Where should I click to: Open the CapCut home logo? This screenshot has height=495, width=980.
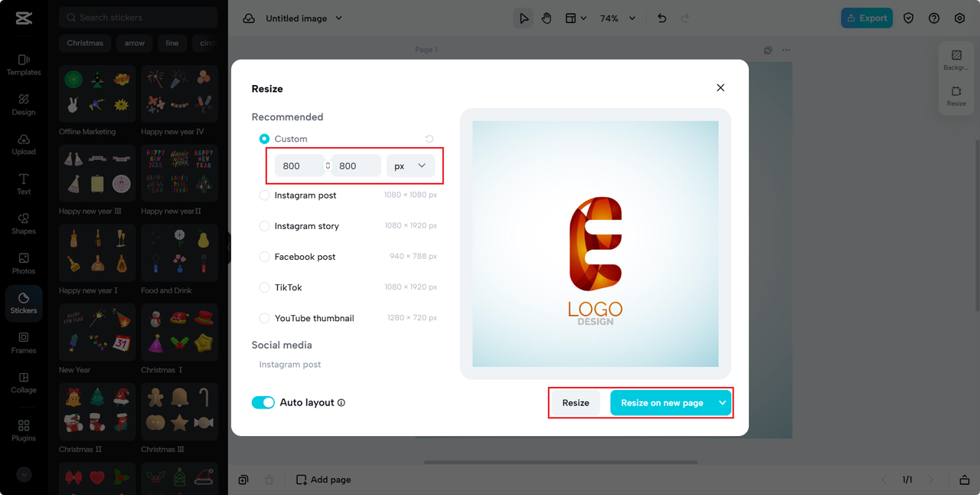(x=24, y=18)
